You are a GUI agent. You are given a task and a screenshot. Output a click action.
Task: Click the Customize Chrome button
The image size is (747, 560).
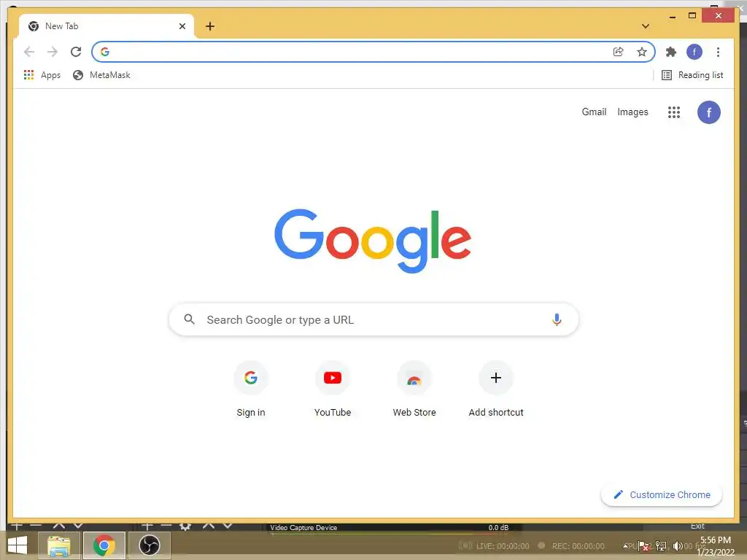click(x=662, y=495)
